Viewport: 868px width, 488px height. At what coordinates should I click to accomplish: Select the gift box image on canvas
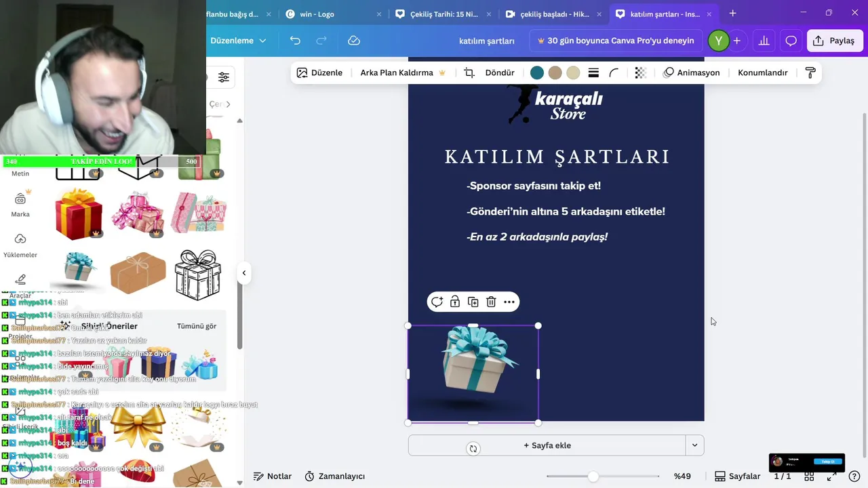tap(473, 373)
